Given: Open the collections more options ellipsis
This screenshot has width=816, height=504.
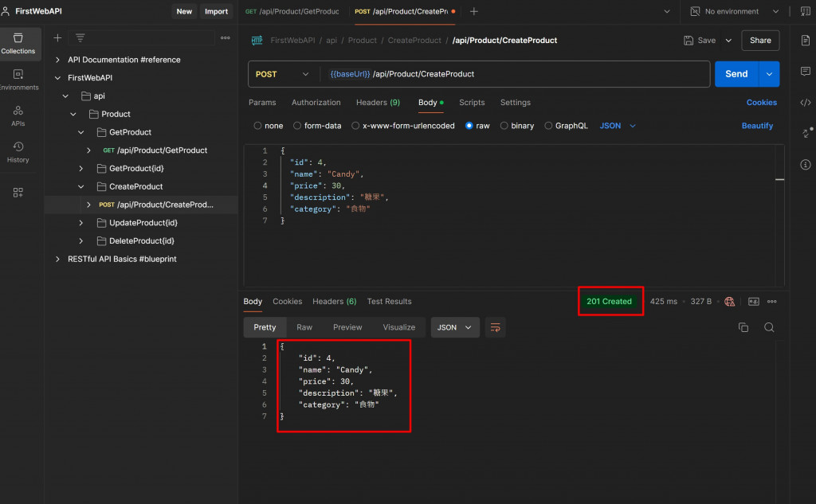Looking at the screenshot, I should (x=226, y=38).
